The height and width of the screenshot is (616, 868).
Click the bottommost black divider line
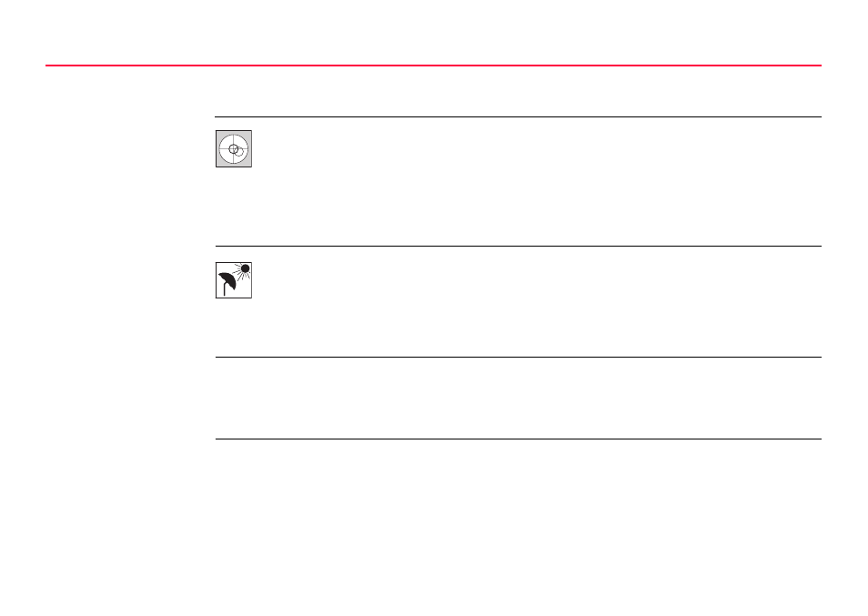tap(518, 439)
